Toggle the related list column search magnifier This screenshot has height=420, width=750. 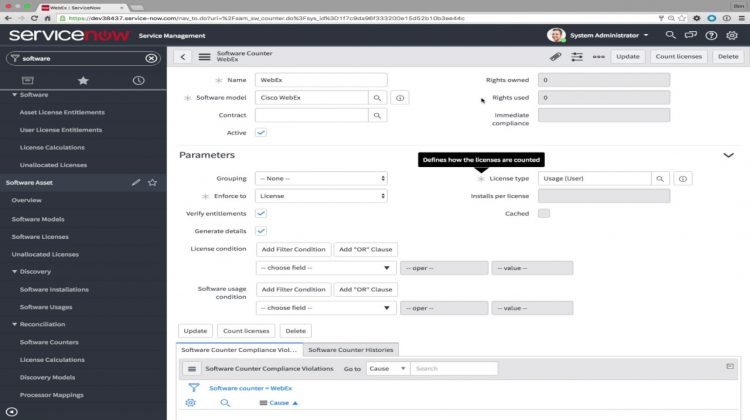225,403
